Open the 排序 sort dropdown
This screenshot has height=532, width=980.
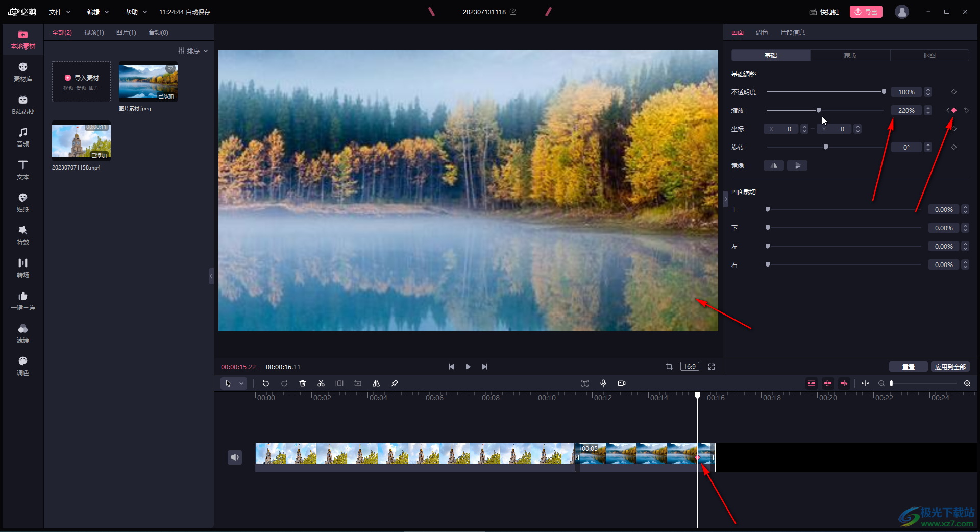tap(193, 51)
